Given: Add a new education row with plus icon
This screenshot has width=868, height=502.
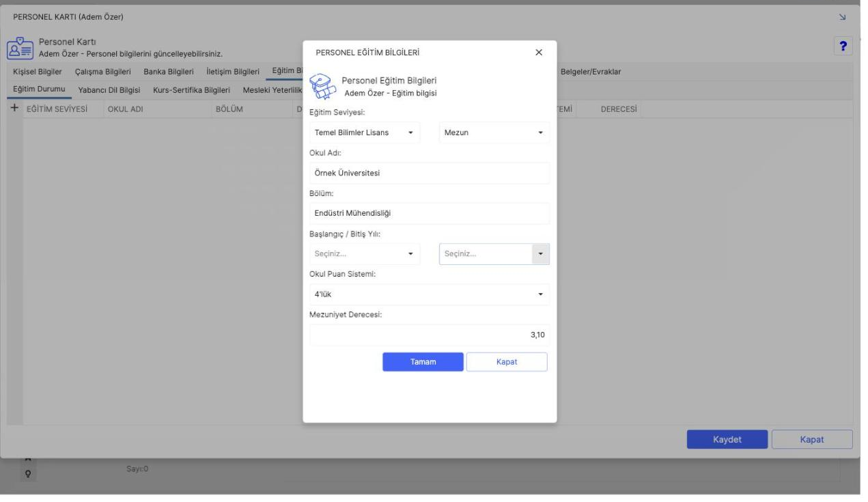Looking at the screenshot, I should [x=14, y=109].
